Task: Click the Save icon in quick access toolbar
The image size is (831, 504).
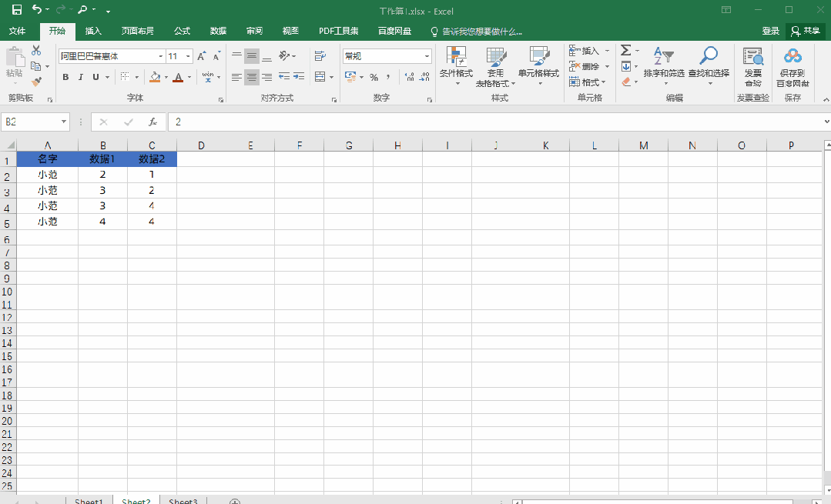Action: [x=16, y=10]
